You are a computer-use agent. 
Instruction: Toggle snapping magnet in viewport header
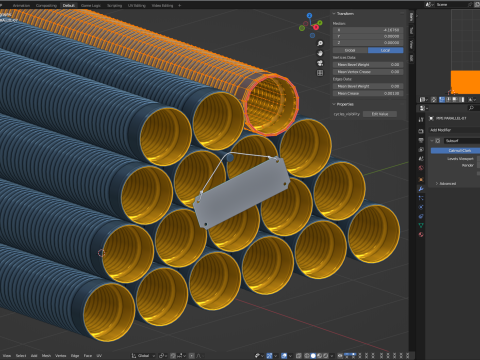pos(173,356)
